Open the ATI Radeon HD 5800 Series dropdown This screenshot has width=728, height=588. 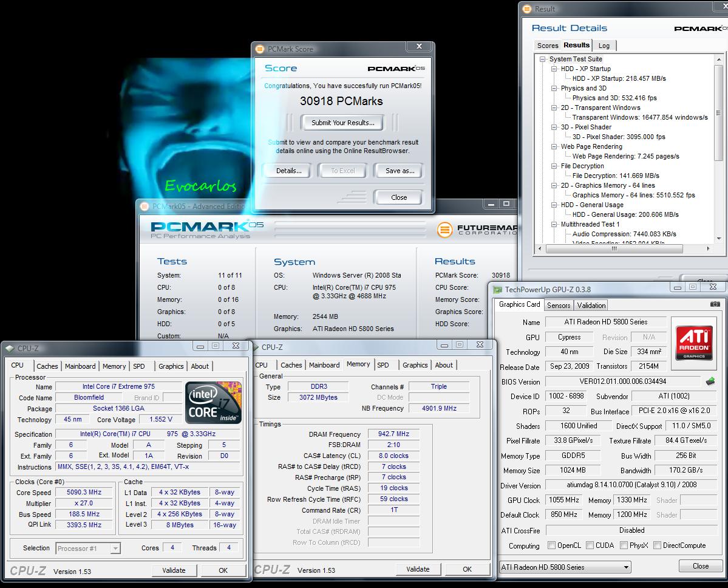565,567
